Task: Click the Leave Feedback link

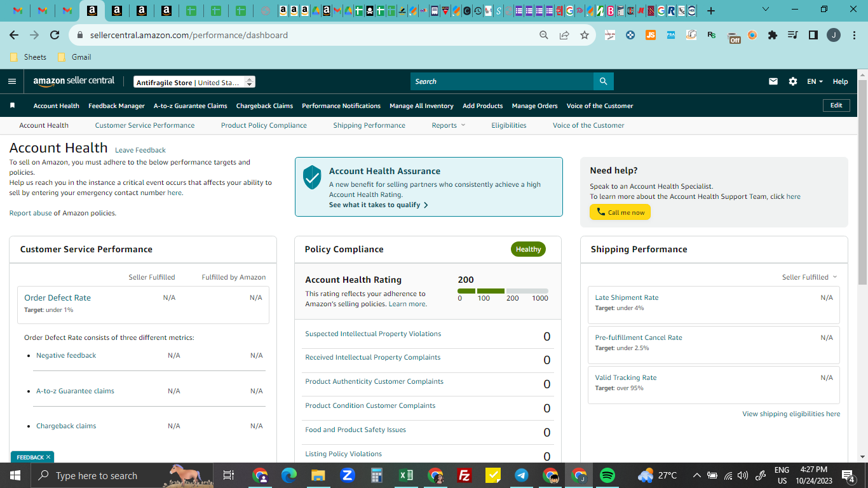Action: [x=140, y=150]
